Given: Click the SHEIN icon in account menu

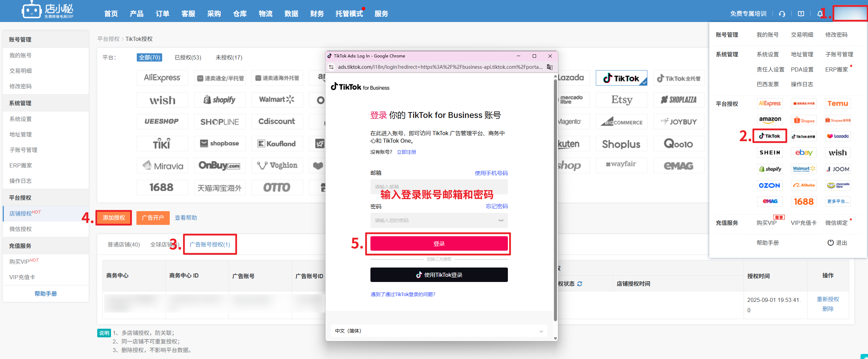Looking at the screenshot, I should pyautogui.click(x=770, y=152).
